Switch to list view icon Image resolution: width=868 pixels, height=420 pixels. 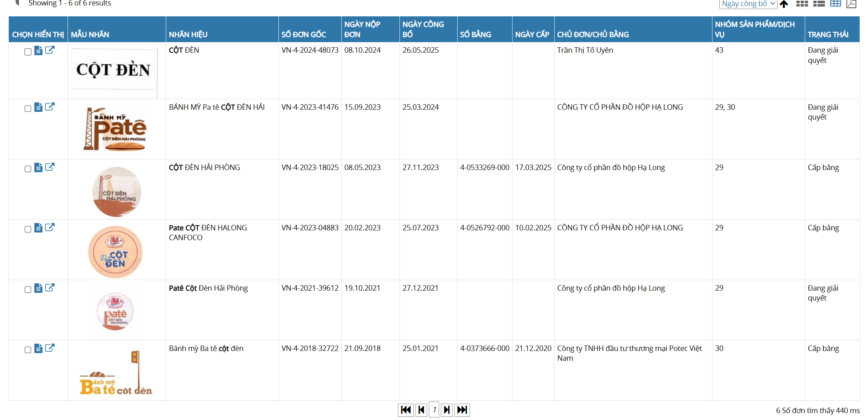tap(819, 4)
